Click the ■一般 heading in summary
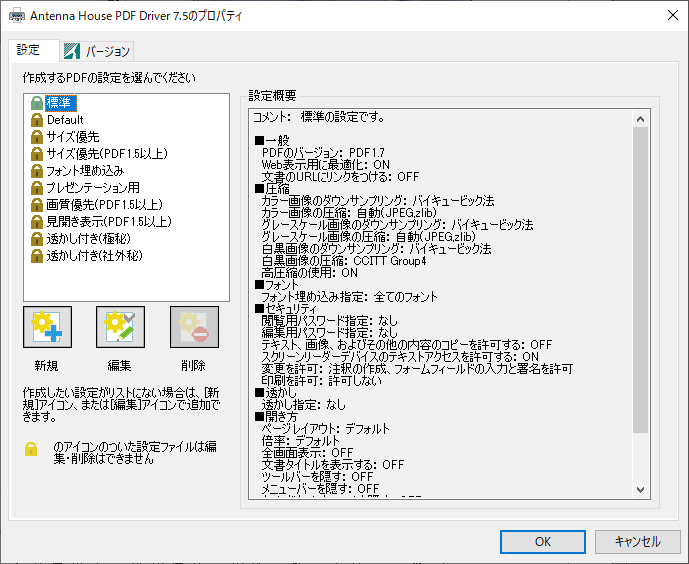Screen dimensions: 689x564 272,141
